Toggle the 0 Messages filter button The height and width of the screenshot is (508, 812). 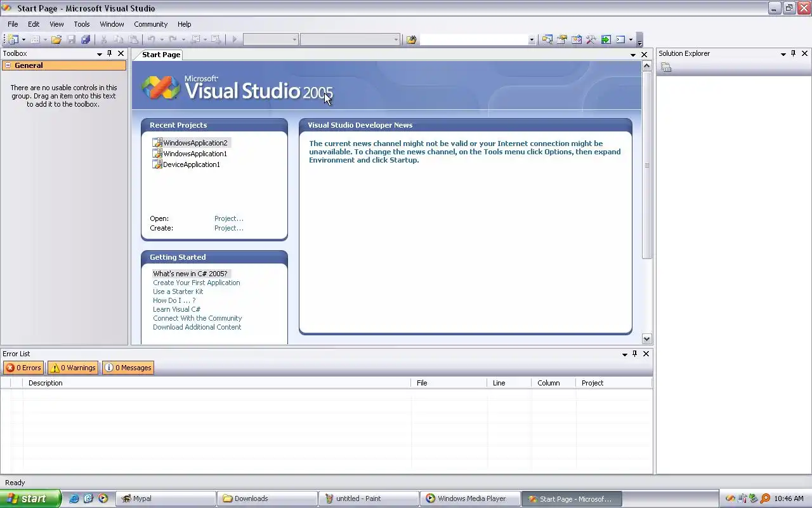point(128,368)
